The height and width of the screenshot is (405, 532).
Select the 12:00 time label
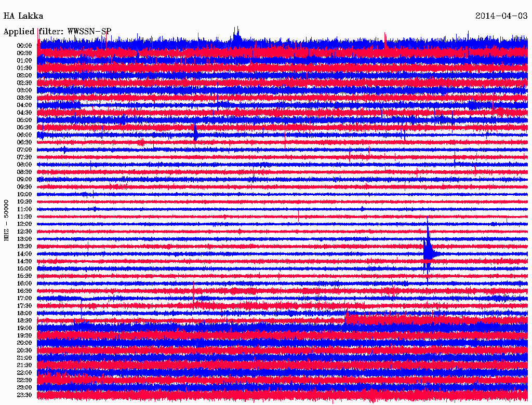[24, 224]
